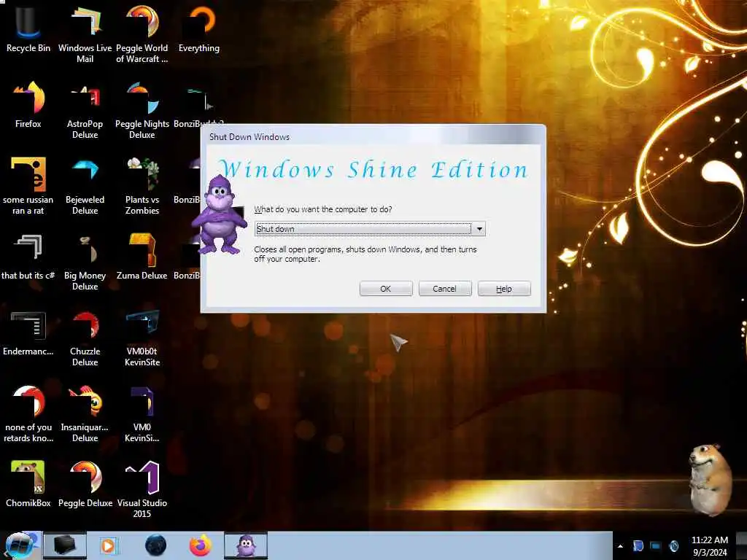Image resolution: width=747 pixels, height=560 pixels.
Task: Select the VM0b0t KevinSite icon
Action: tap(142, 338)
